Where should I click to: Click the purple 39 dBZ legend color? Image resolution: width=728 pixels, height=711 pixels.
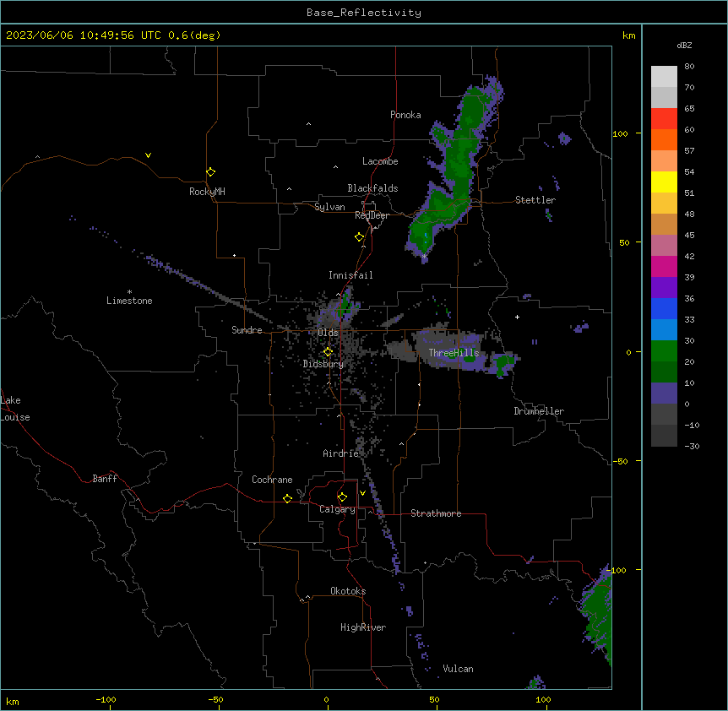pyautogui.click(x=664, y=288)
